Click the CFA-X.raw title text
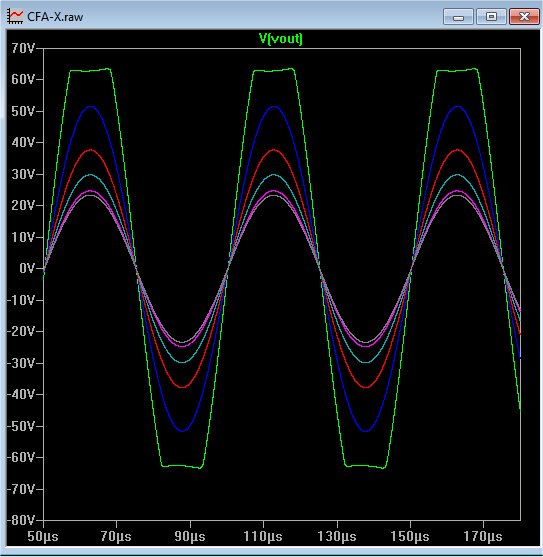 55,17
